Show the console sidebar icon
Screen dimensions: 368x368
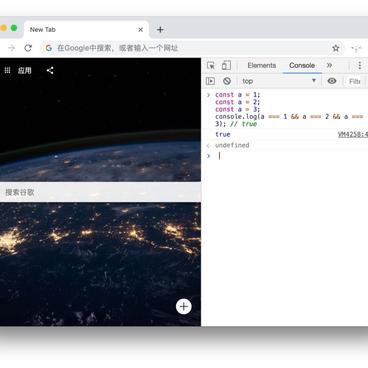coord(210,81)
